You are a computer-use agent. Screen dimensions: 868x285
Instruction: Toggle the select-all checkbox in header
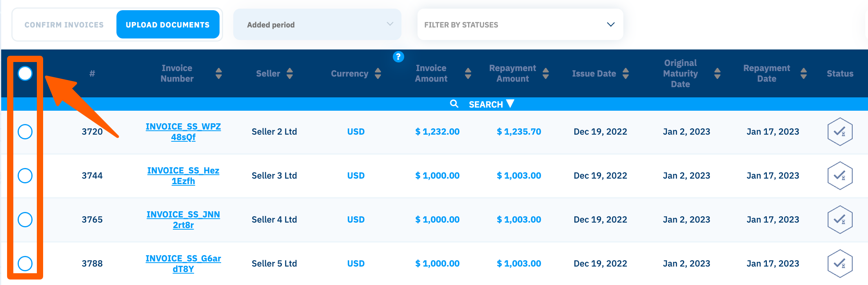pyautogui.click(x=25, y=73)
